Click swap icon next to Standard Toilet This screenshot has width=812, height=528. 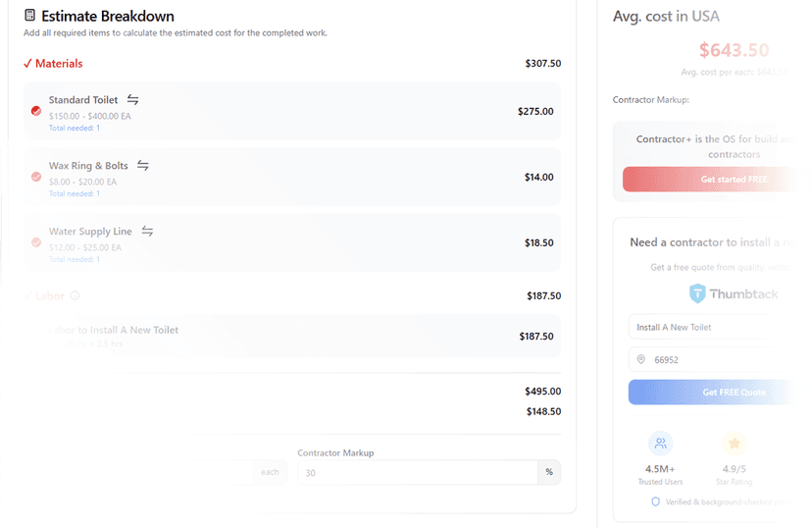(x=133, y=100)
